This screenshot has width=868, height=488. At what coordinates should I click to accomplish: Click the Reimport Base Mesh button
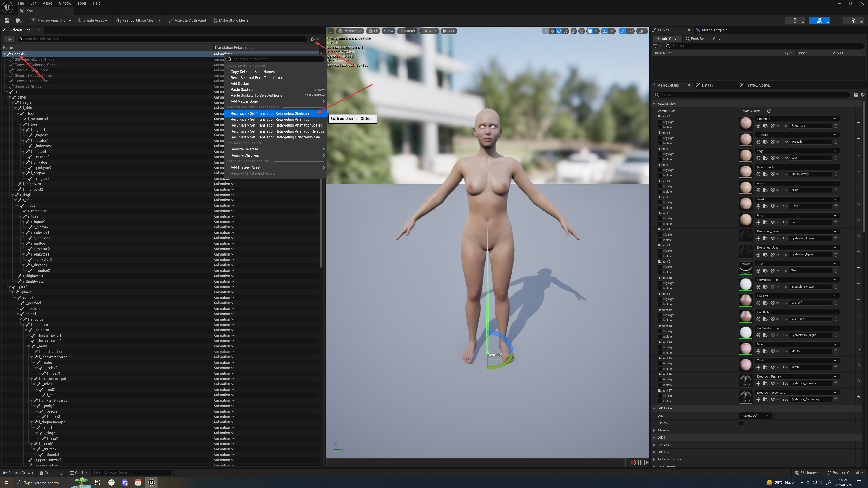pos(135,21)
